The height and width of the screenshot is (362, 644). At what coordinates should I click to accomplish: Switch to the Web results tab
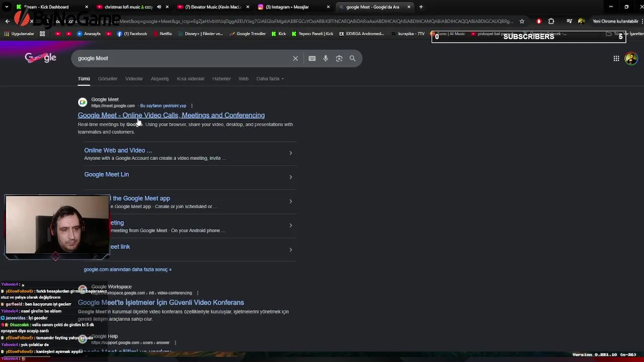(x=244, y=78)
